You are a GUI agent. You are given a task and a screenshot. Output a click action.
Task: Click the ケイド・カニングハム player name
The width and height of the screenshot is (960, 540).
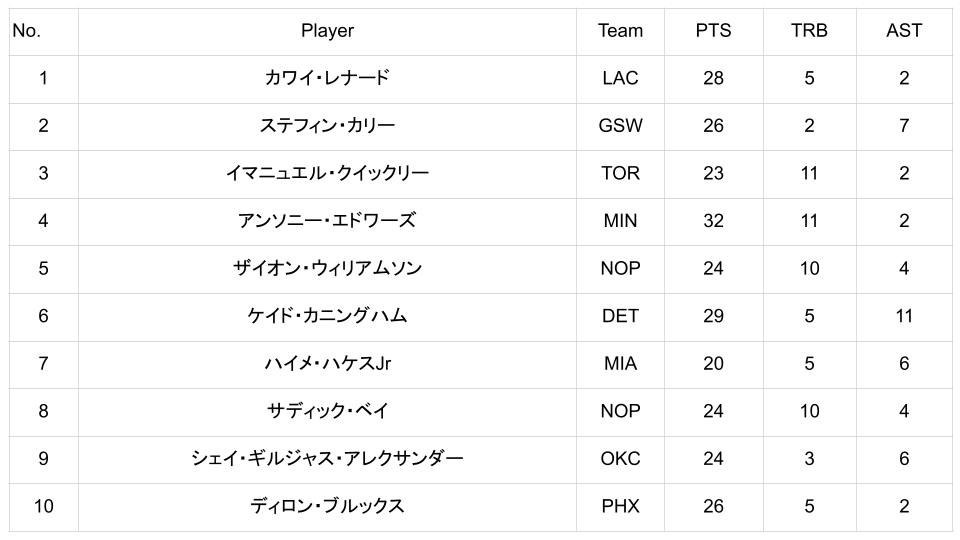(327, 316)
